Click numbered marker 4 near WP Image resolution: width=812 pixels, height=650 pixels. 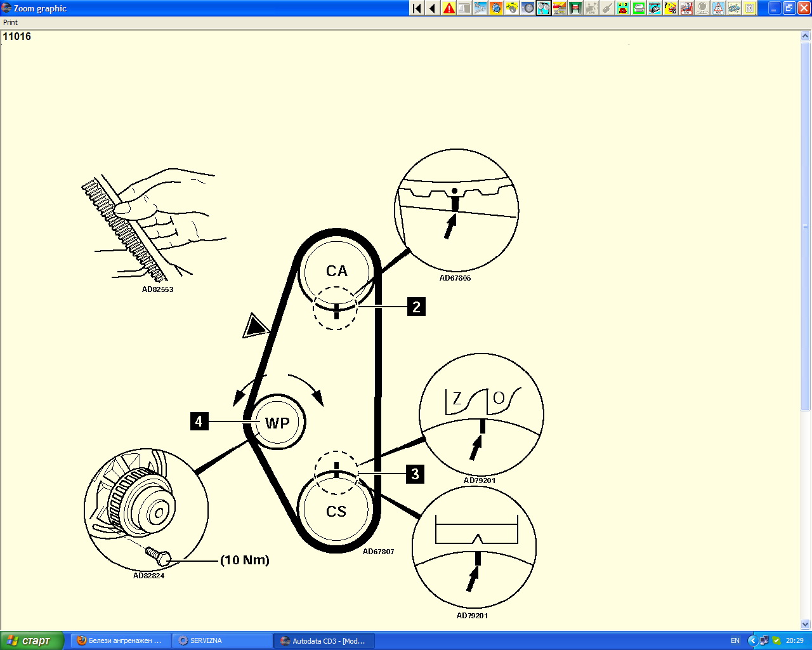[x=199, y=421]
